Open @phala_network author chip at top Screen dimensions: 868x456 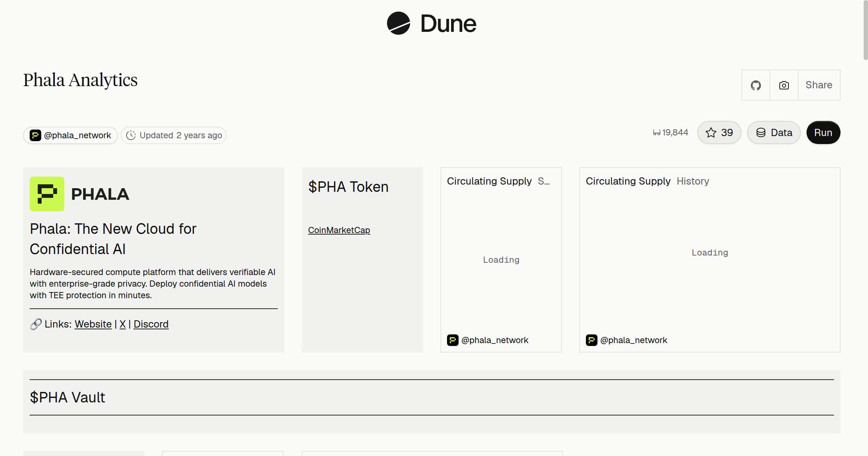click(71, 135)
